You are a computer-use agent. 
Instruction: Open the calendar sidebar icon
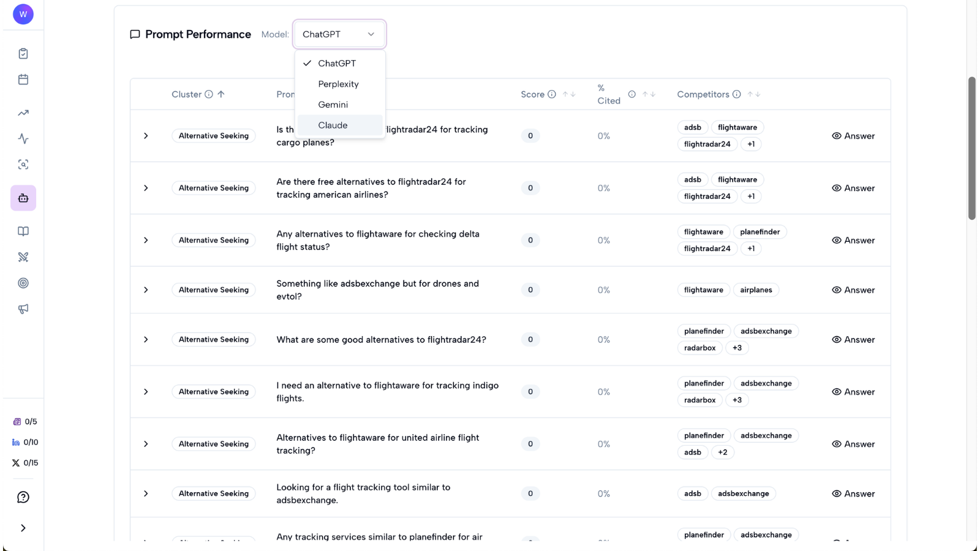(x=23, y=80)
